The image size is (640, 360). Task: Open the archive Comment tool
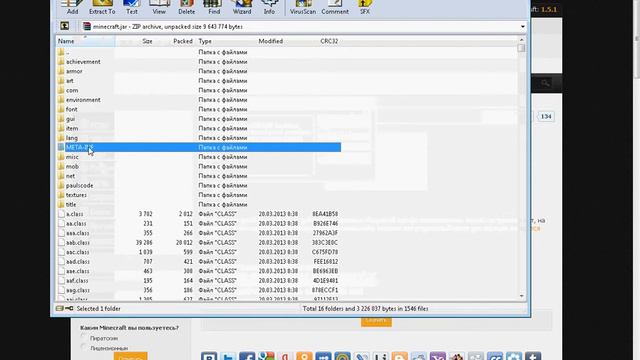335,7
